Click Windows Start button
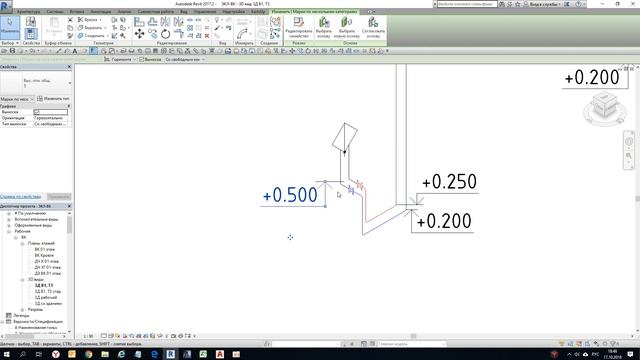Screen dimensions: 640x360 [x=7, y=354]
